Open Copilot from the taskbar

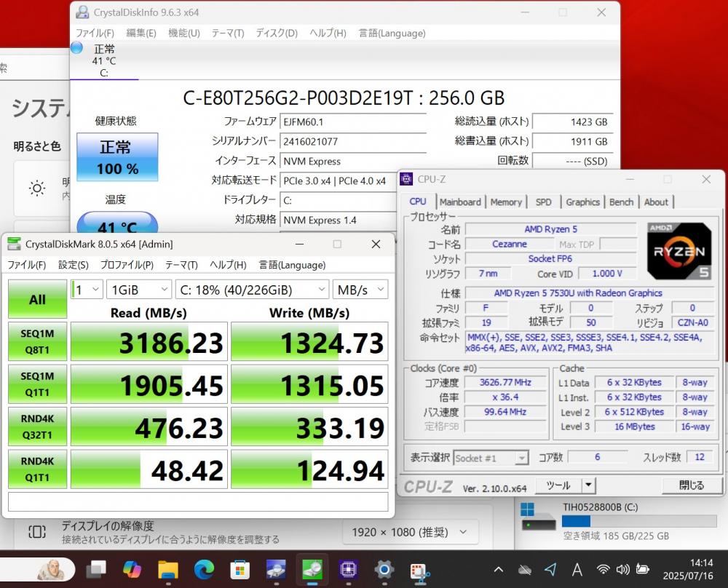132,569
